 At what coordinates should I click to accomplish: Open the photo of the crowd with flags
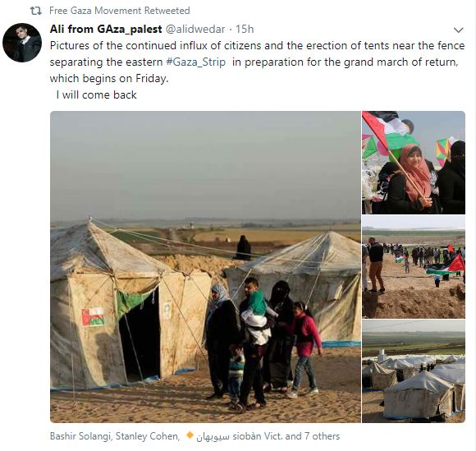point(414,267)
